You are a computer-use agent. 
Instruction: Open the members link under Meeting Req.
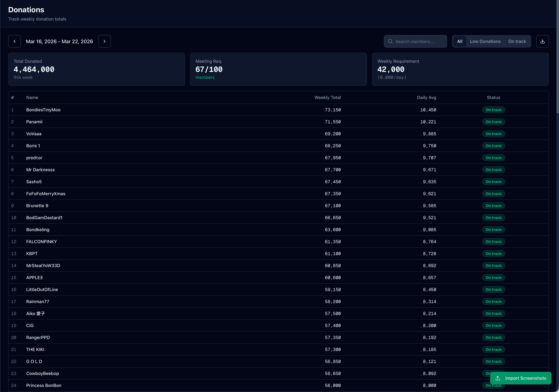205,77
